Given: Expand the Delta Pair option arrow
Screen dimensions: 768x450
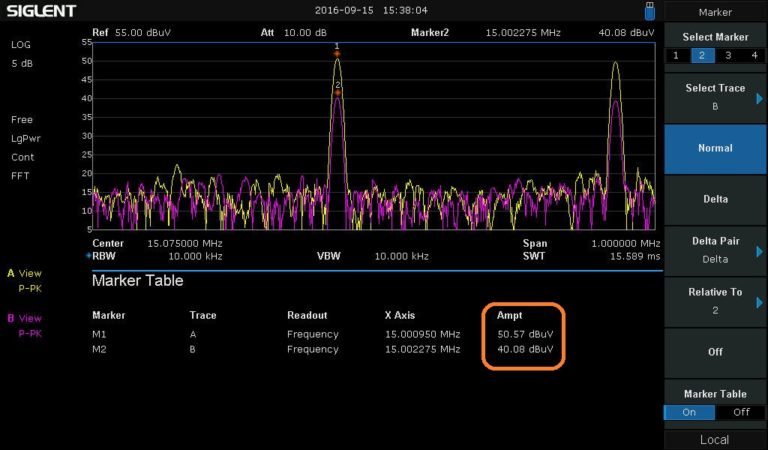Looking at the screenshot, I should click(759, 250).
